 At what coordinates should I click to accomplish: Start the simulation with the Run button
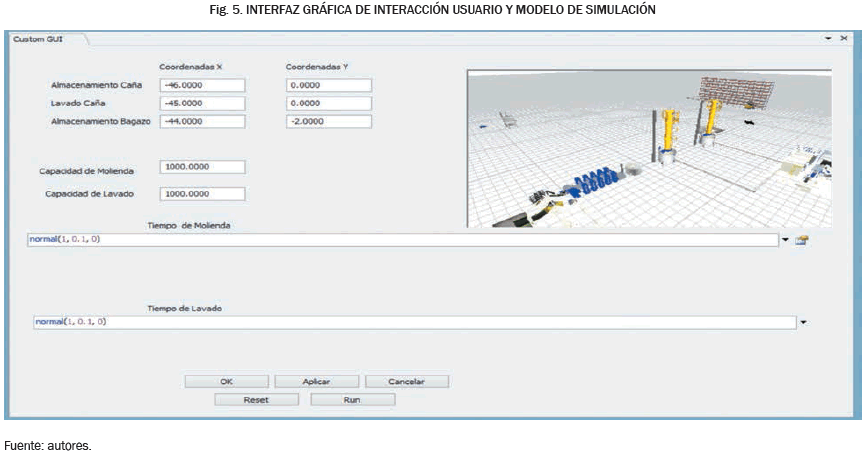[352, 399]
